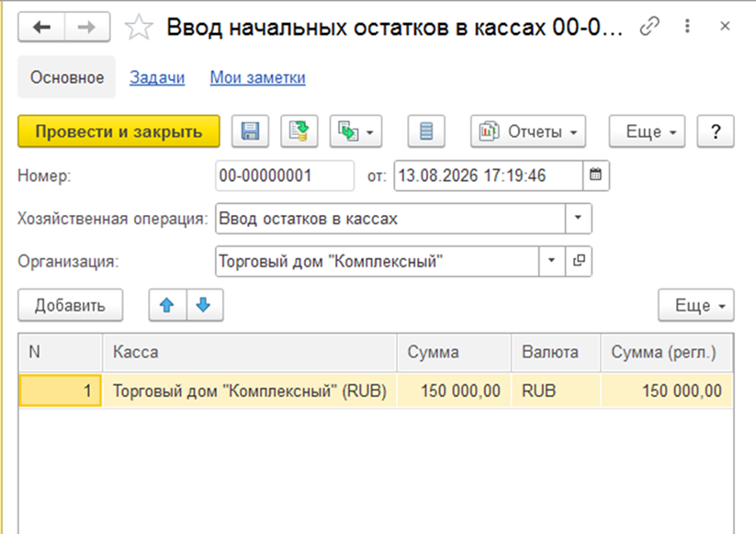Screen dimensions: 756x534
Task: Expand the Организация dropdown list
Action: (x=551, y=261)
